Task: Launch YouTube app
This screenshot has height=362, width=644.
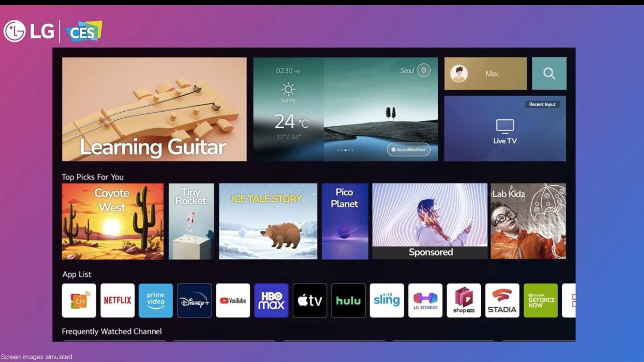Action: [232, 300]
